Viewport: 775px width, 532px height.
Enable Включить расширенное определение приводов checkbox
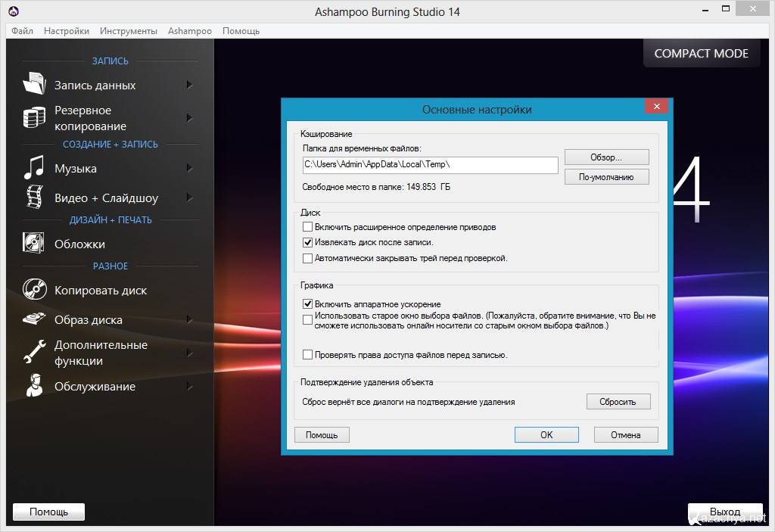(x=307, y=227)
